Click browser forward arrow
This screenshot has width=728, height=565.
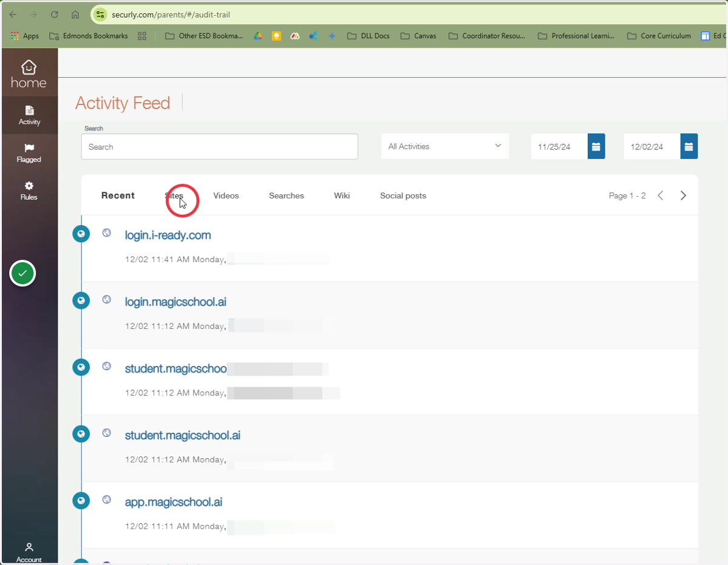[x=34, y=15]
